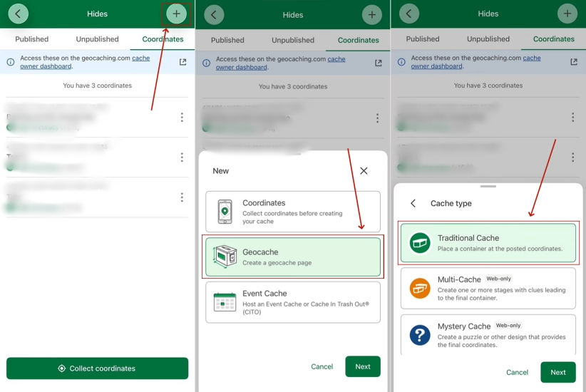Open Unpublished tab on the right screen

(x=488, y=39)
